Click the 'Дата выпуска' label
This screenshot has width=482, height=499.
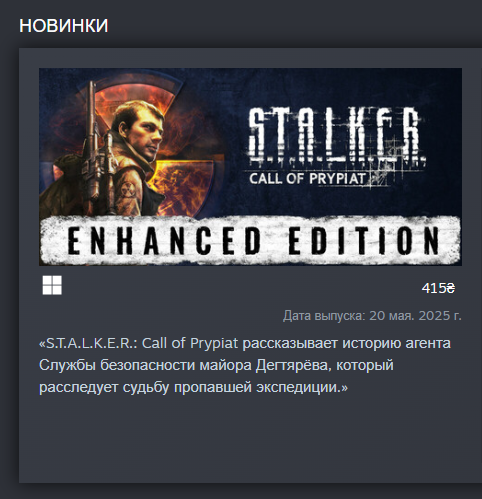[324, 316]
